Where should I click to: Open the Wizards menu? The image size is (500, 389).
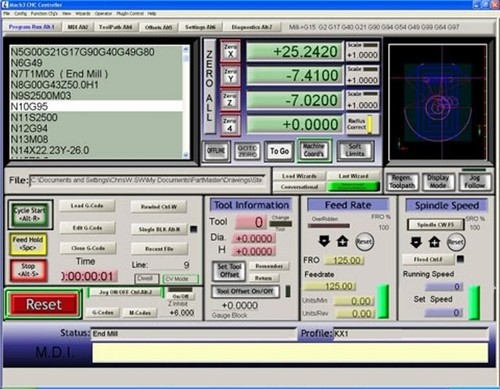coord(83,14)
